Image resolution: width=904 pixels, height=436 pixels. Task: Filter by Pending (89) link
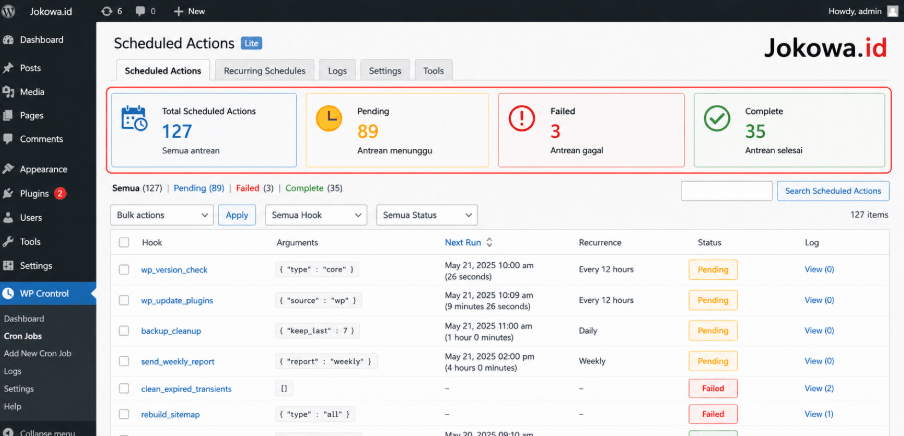pyautogui.click(x=199, y=188)
